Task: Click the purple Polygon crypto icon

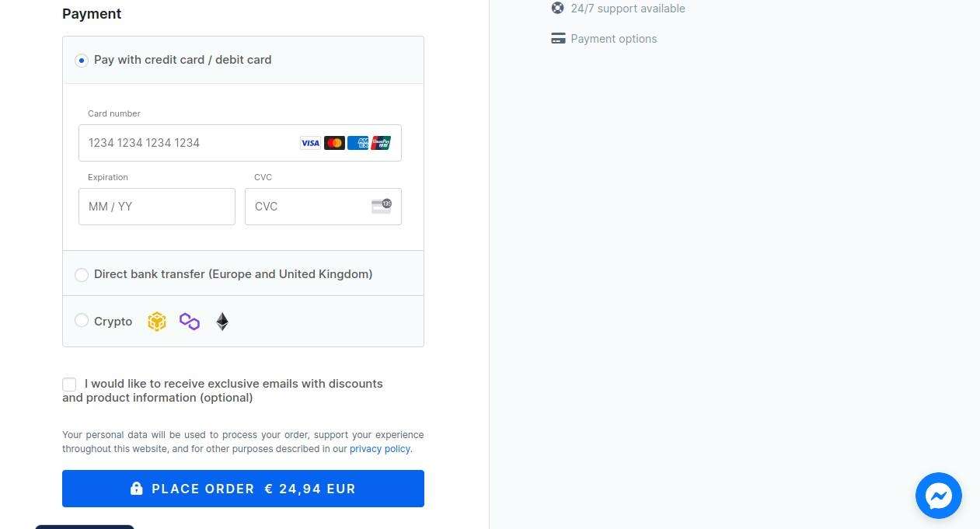Action: tap(190, 322)
